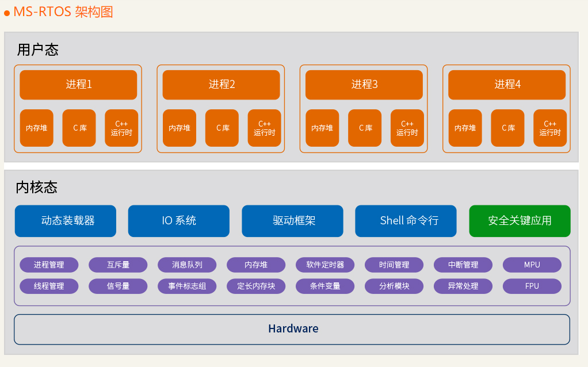Viewport: 588px width, 367px height.
Task: Switch to the 进程2 tab
Action: pyautogui.click(x=221, y=84)
